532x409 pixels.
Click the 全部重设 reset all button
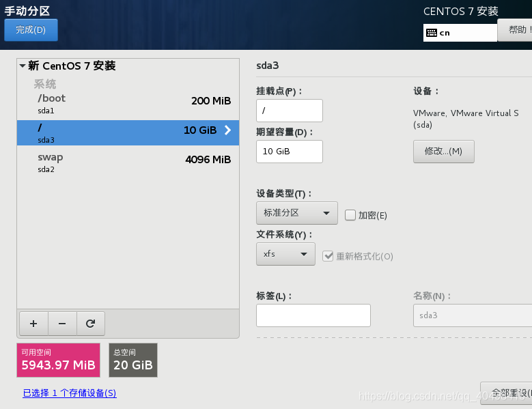pos(506,393)
